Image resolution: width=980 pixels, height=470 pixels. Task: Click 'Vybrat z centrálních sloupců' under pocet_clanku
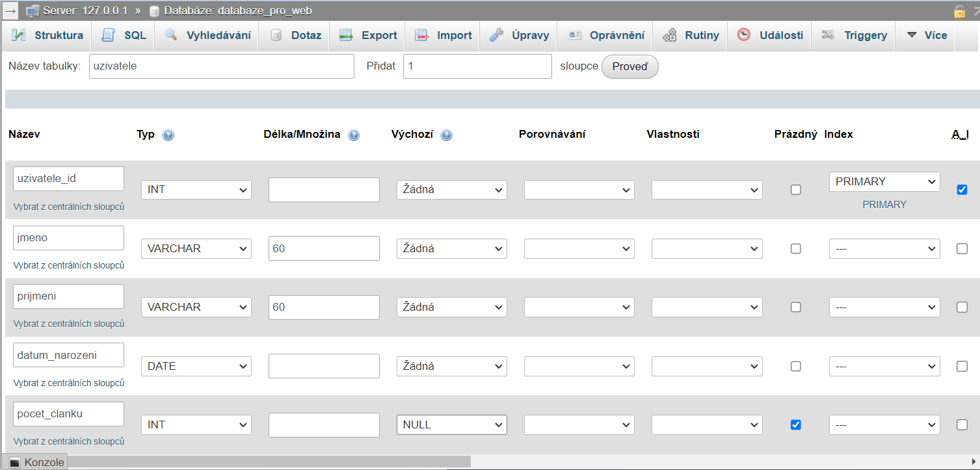coord(69,441)
